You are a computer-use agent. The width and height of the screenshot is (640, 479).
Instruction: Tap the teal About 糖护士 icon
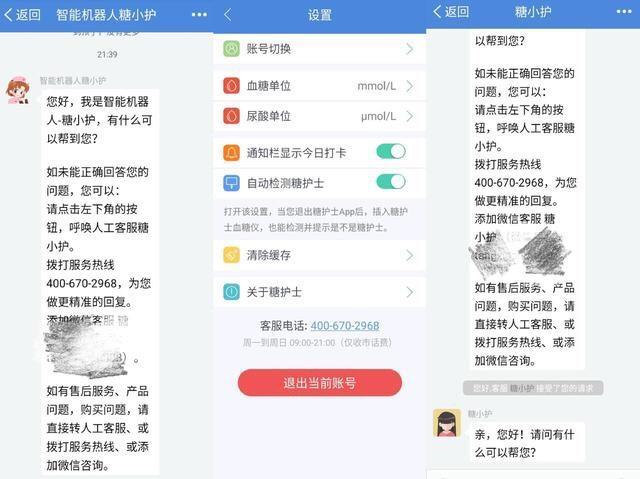click(231, 292)
